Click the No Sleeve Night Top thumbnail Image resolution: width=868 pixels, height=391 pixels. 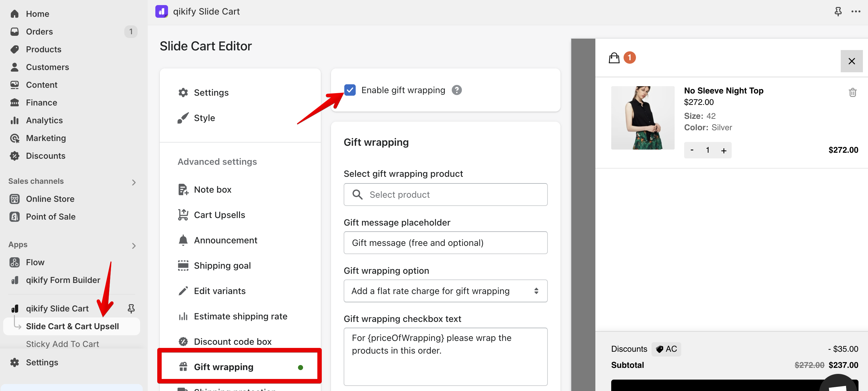click(643, 118)
